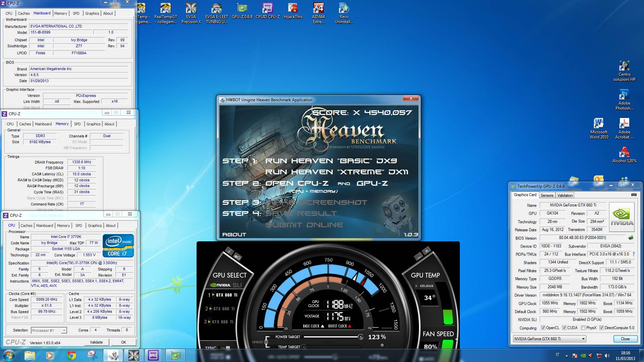This screenshot has height=362, width=644.
Task: Toggle the CUDA checkbox in GPU-Z
Action: [565, 328]
